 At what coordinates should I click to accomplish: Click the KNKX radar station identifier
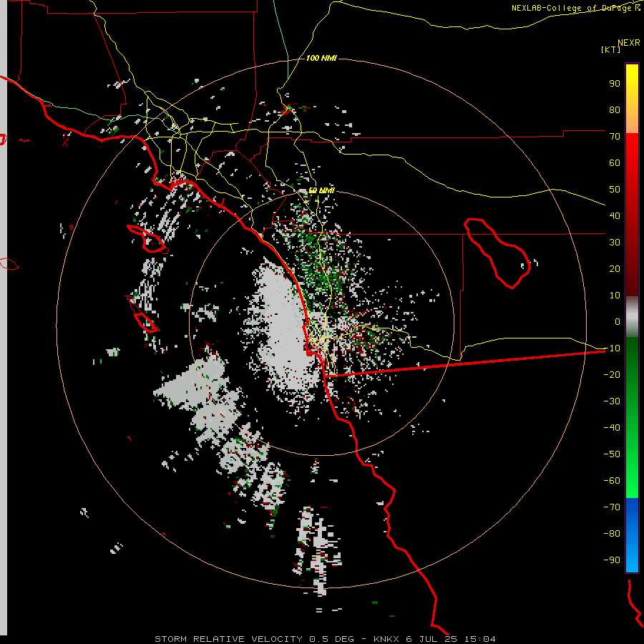coord(387,639)
